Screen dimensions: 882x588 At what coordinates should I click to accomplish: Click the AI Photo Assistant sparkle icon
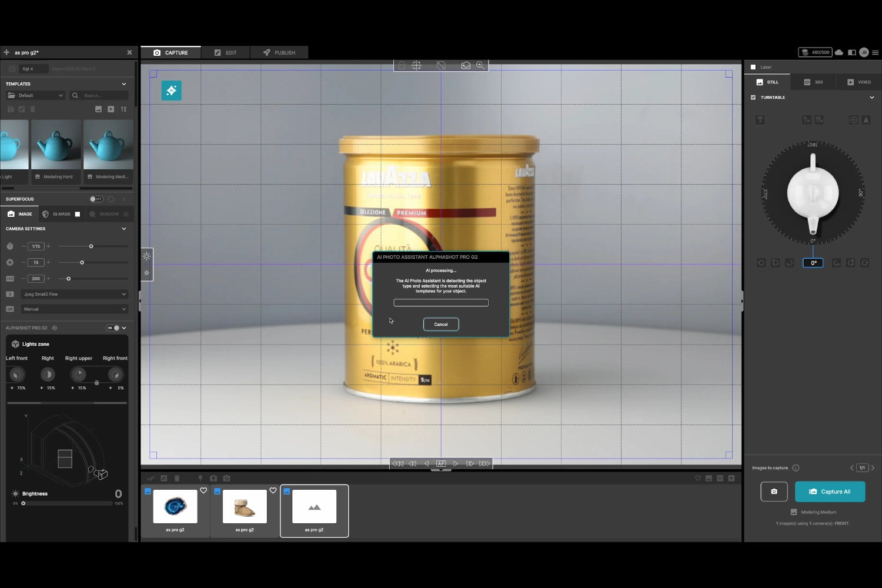(171, 91)
